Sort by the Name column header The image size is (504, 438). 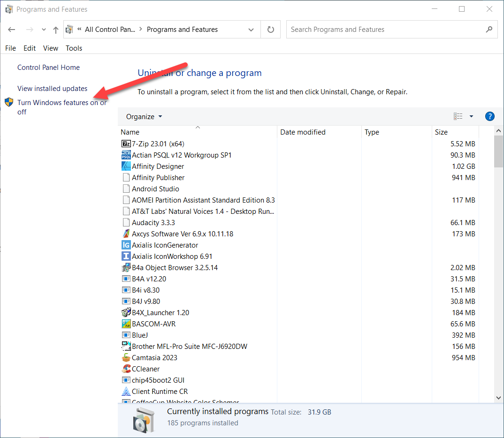pos(198,132)
